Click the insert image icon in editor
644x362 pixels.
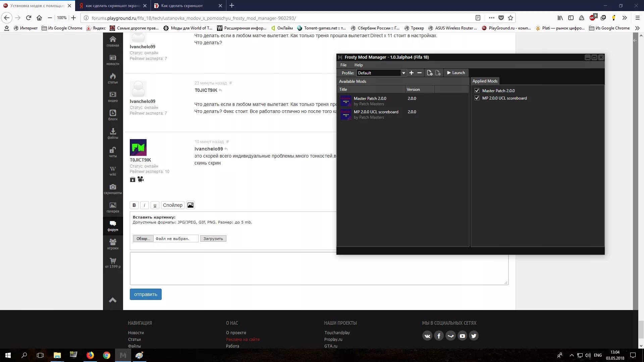tap(191, 205)
